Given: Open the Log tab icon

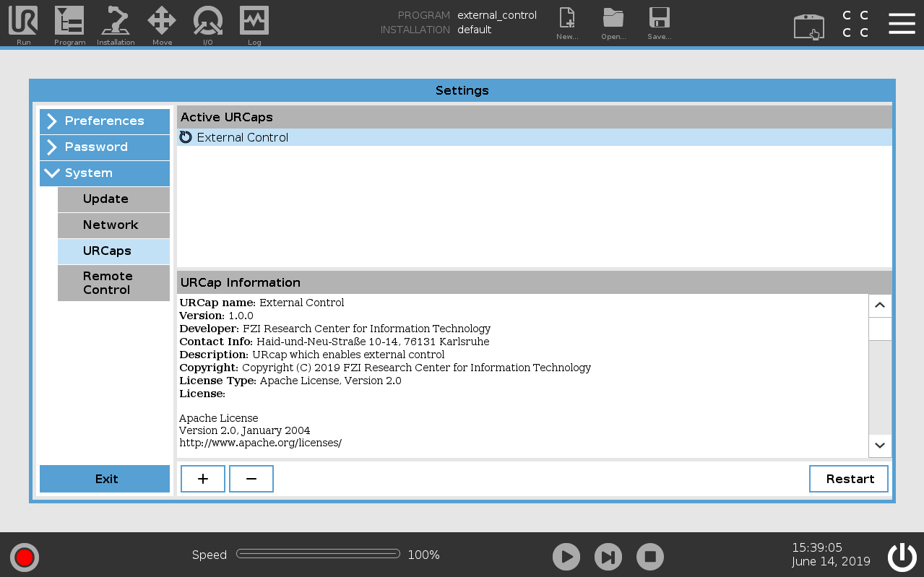Looking at the screenshot, I should [x=254, y=22].
